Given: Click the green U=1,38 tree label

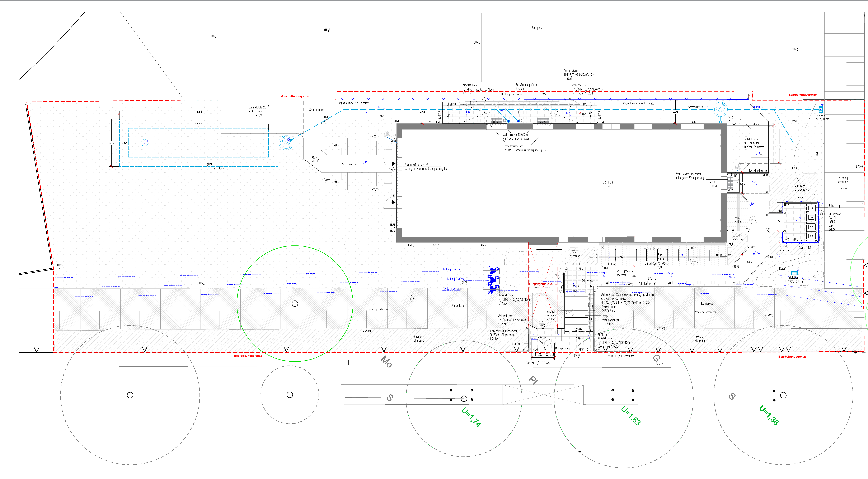Looking at the screenshot, I should click(769, 415).
